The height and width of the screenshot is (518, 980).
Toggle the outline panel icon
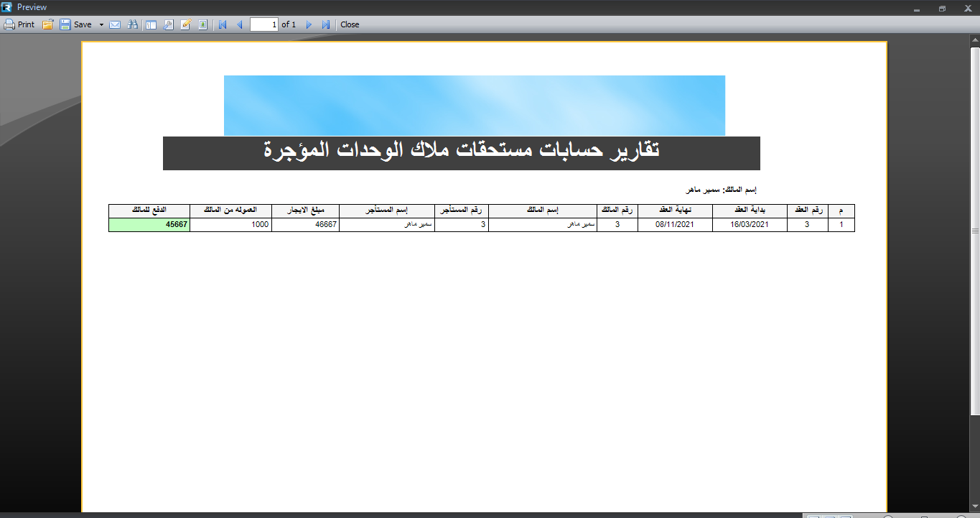pos(151,24)
